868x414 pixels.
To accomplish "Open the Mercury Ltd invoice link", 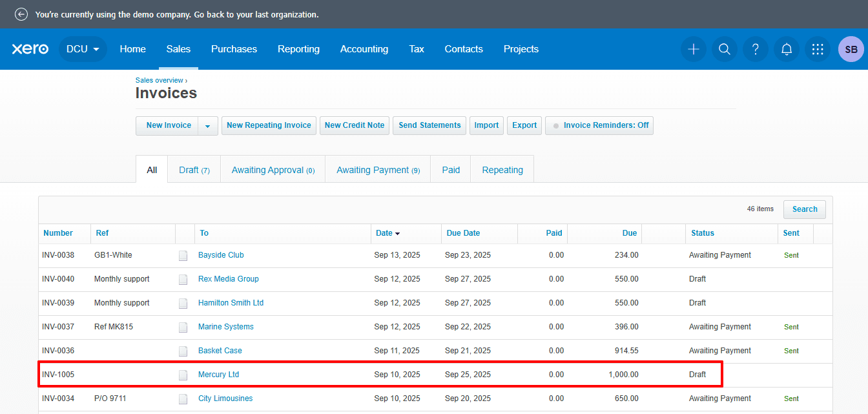I will (218, 375).
